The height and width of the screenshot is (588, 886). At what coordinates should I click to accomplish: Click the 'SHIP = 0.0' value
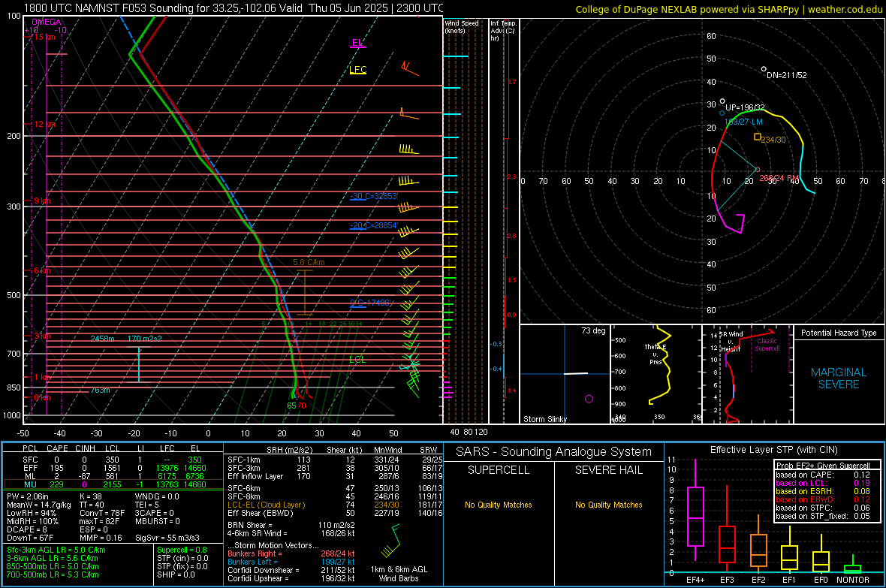click(176, 575)
